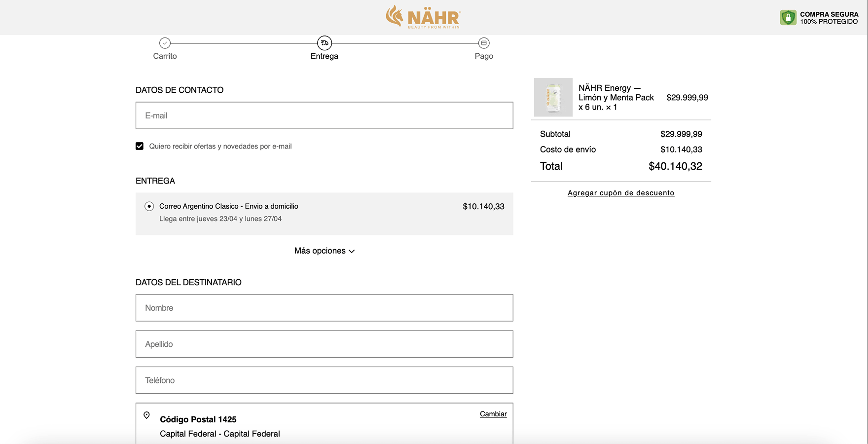Click the check icon inside the Carrito circle

pyautogui.click(x=165, y=43)
